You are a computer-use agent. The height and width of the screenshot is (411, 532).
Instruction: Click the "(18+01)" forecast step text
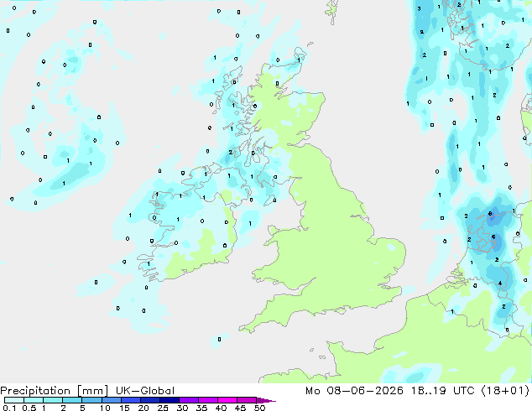(x=505, y=391)
